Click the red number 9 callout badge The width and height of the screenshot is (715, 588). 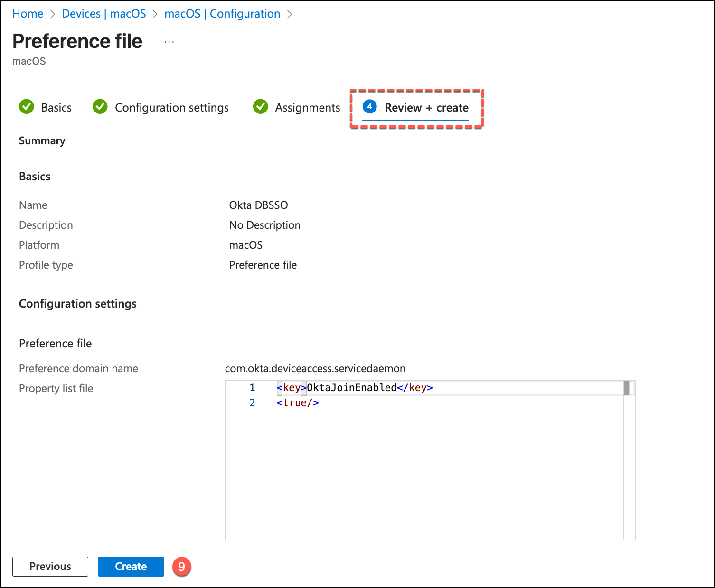pos(181,567)
